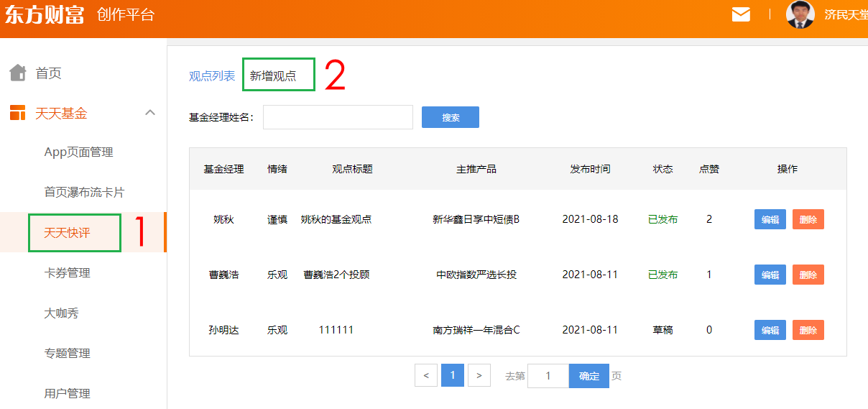Click the home icon beside 首页
The width and height of the screenshot is (868, 409).
(18, 73)
